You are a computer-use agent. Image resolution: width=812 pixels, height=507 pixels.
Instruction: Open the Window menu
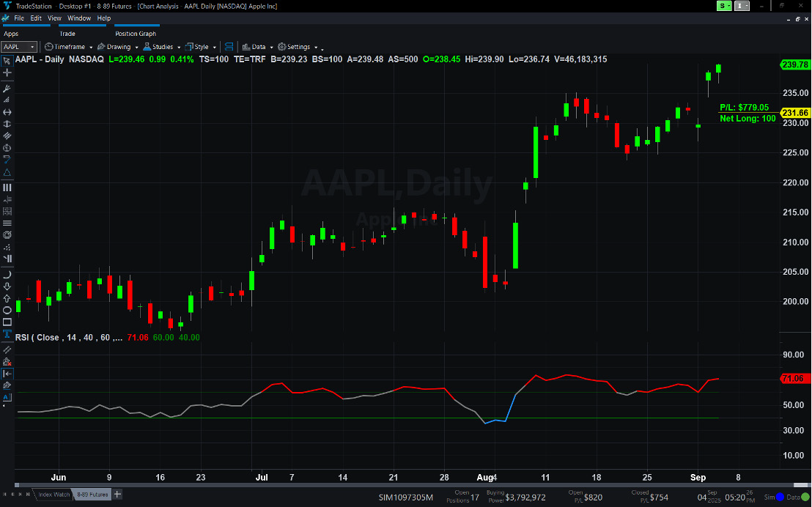(78, 18)
